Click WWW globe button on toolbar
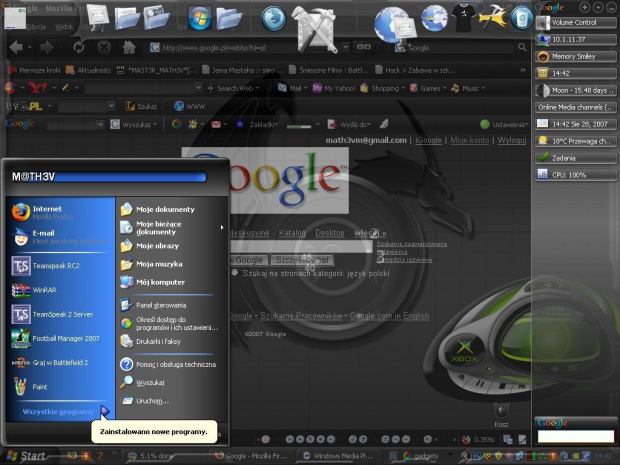Viewport: 620px width, 465px height. 189,106
